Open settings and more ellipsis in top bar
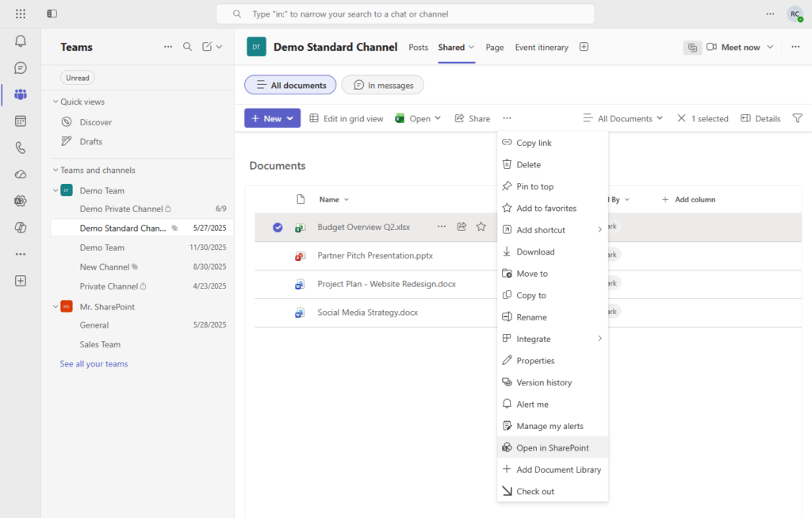Viewport: 812px width, 518px height. (x=770, y=14)
